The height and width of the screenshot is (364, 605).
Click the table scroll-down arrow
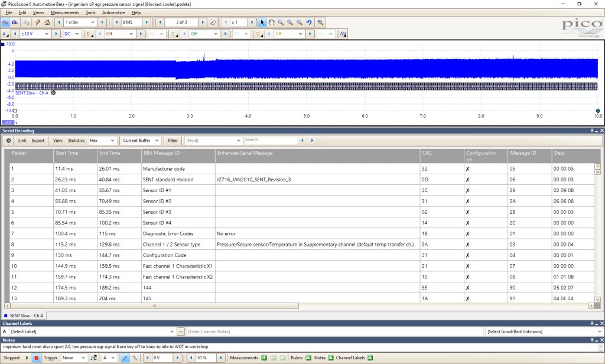(598, 300)
